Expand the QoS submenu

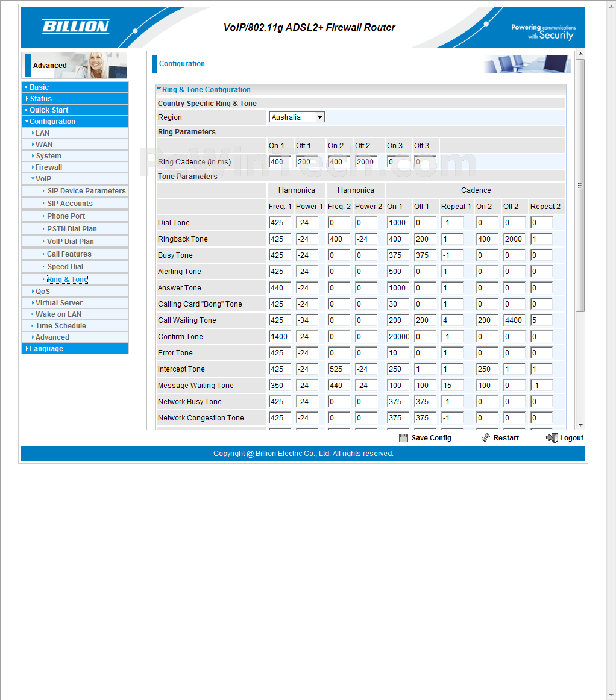point(33,292)
